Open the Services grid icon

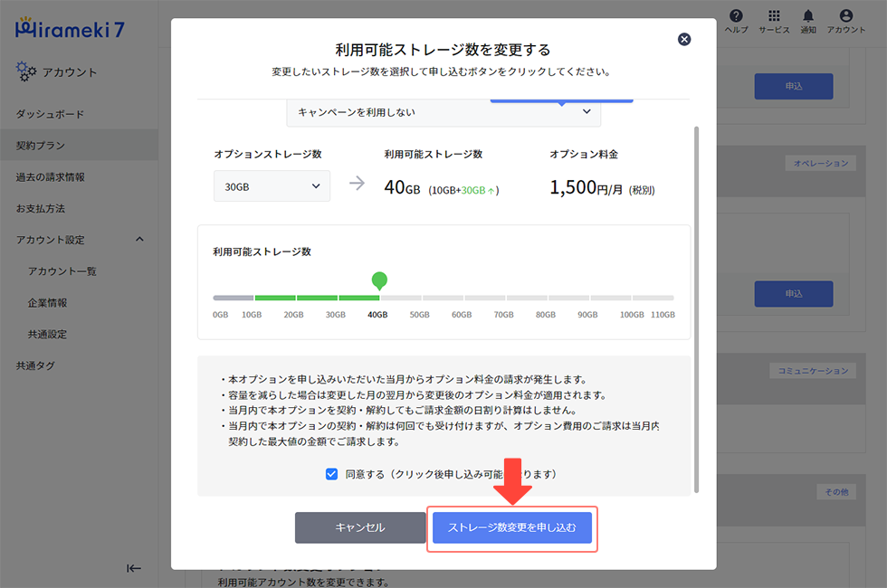[774, 21]
